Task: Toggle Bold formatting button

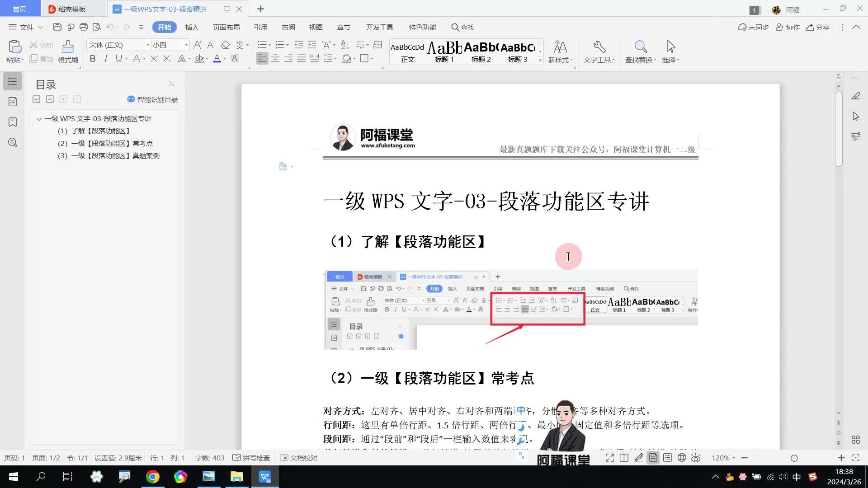Action: tap(93, 59)
